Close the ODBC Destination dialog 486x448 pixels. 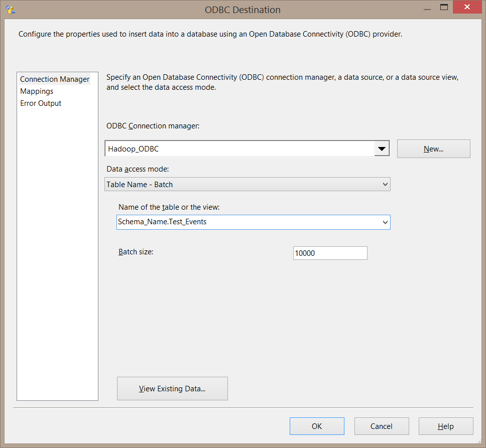click(467, 7)
